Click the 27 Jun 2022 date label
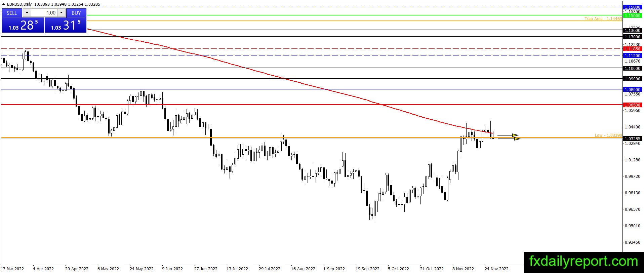Image resolution: width=644 pixels, height=273 pixels. pyautogui.click(x=206, y=269)
